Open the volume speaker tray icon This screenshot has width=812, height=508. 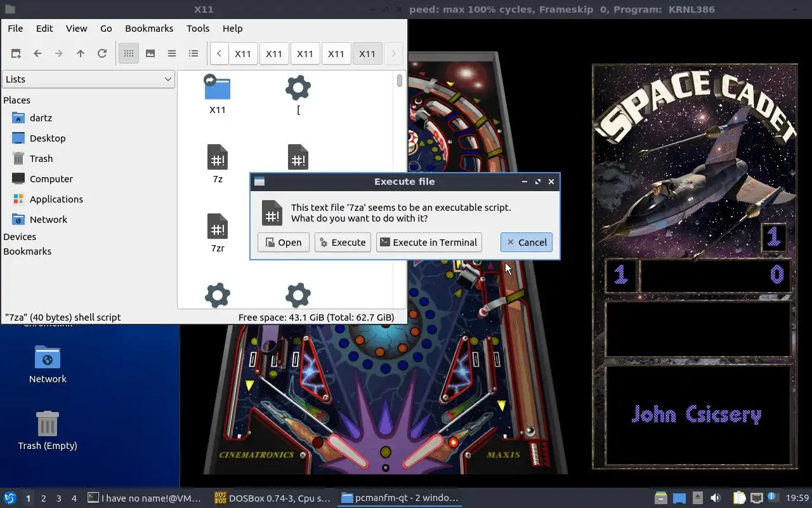point(716,498)
